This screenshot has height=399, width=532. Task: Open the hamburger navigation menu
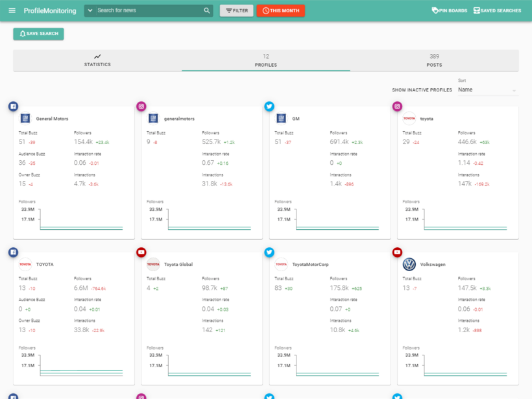point(12,10)
